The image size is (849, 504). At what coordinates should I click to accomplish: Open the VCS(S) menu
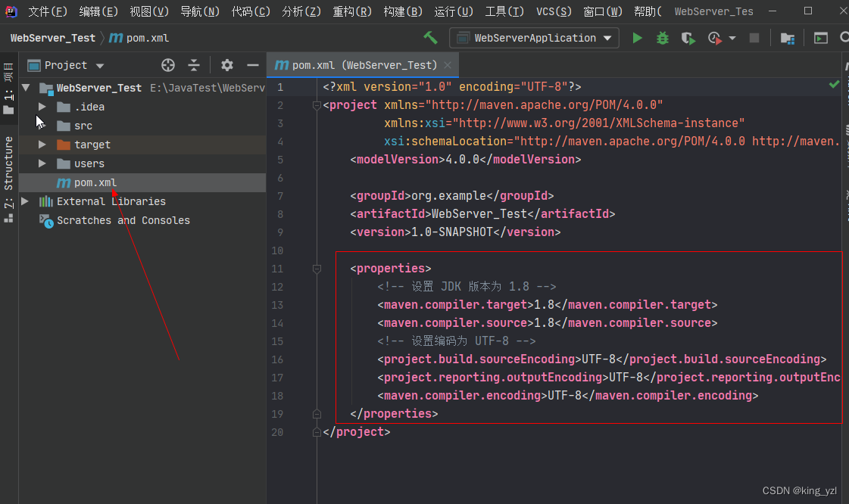[554, 11]
